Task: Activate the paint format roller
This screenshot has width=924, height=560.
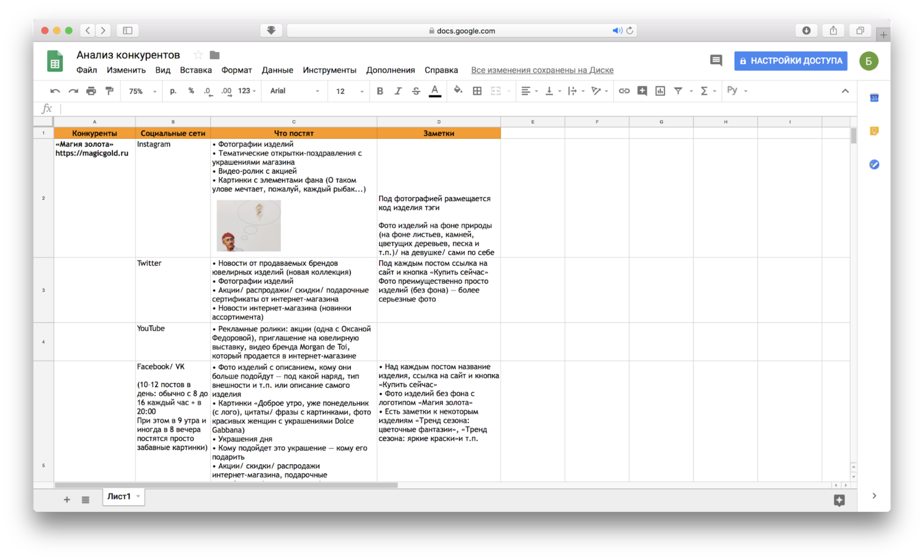Action: pyautogui.click(x=109, y=91)
